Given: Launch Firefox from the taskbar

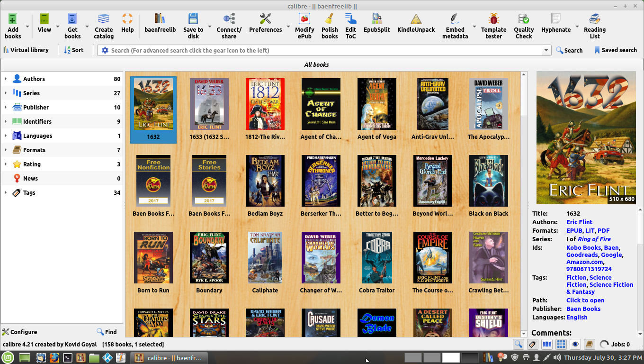Looking at the screenshot, I should (x=54, y=357).
